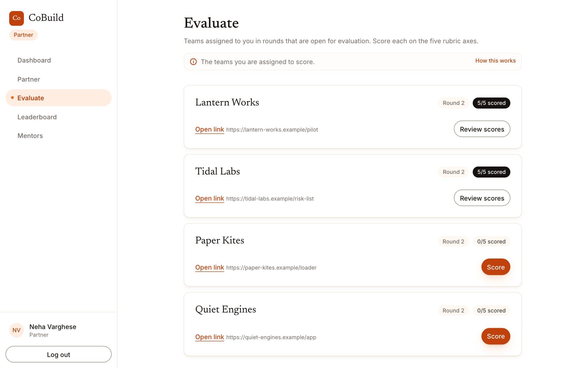Open link for Quiet Engines app

pyautogui.click(x=209, y=337)
